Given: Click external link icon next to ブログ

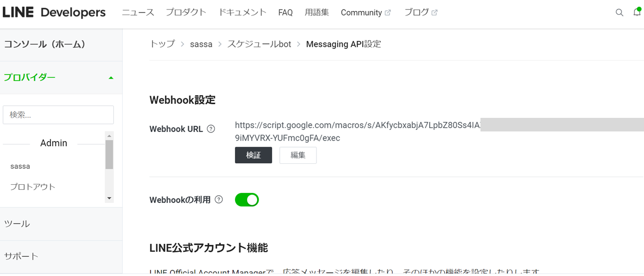Looking at the screenshot, I should click(434, 13).
